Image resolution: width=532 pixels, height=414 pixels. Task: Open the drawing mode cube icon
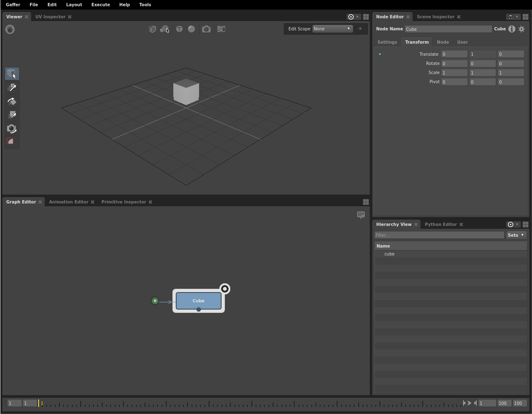(x=179, y=29)
